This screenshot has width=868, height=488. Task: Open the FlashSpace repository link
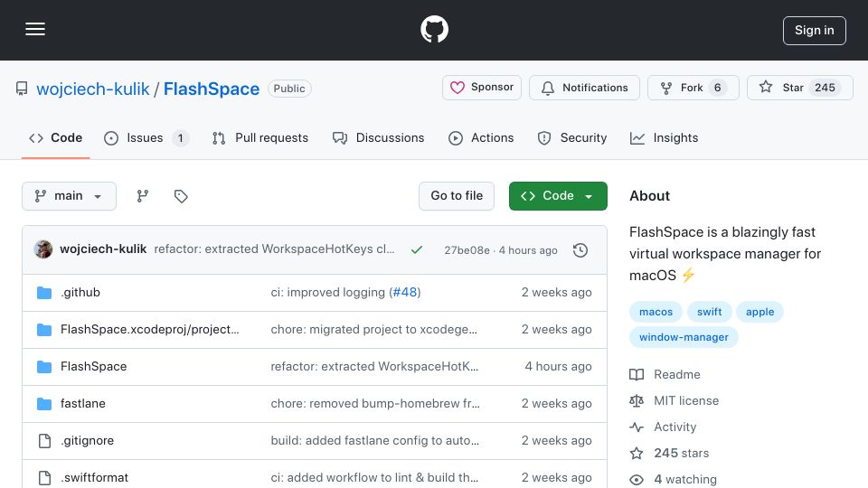point(212,89)
